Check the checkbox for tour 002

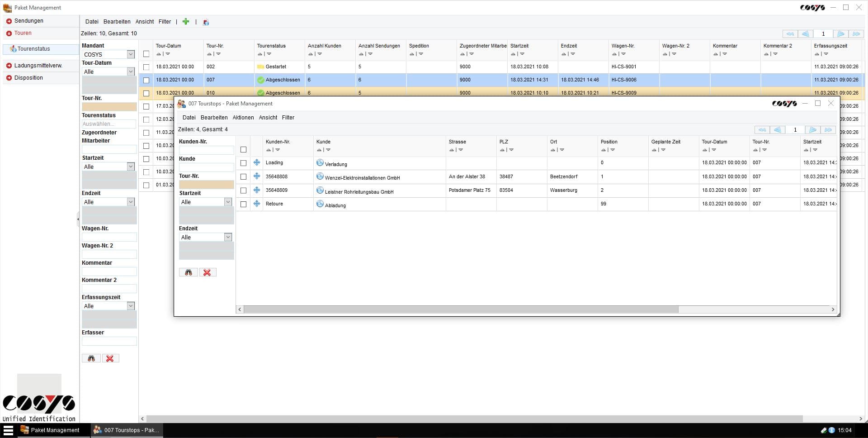pos(146,67)
